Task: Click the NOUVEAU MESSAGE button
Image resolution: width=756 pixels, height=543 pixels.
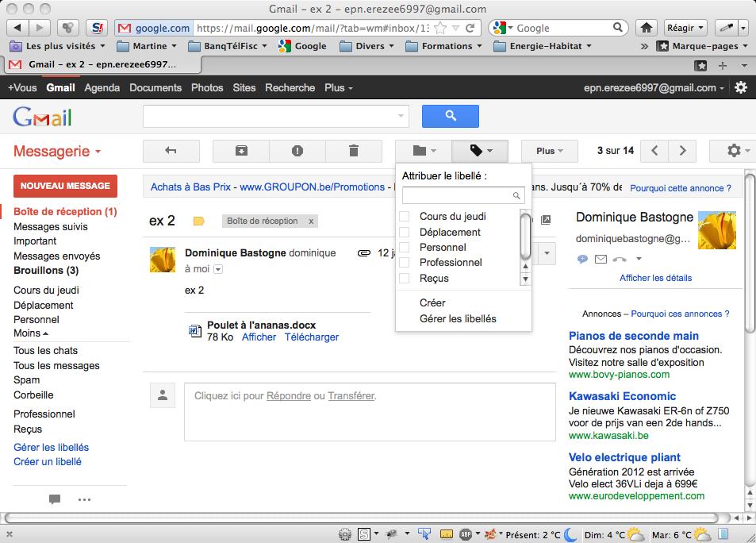Action: tap(65, 186)
